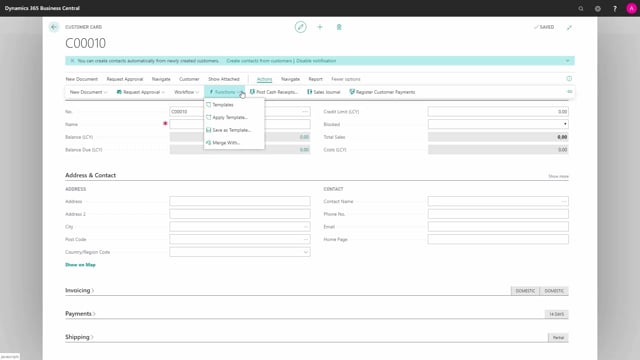
Task: Open the search magnifier in top bar
Action: (580, 8)
